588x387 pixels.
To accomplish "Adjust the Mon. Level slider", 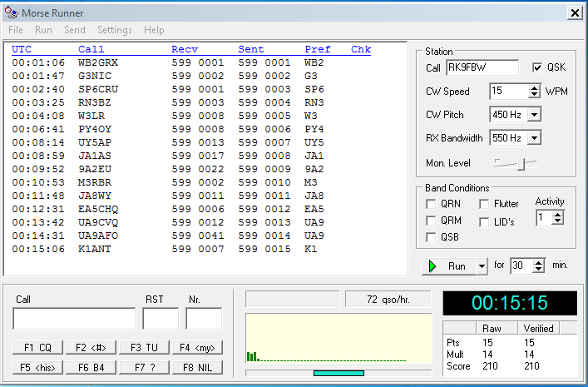I will (x=521, y=164).
